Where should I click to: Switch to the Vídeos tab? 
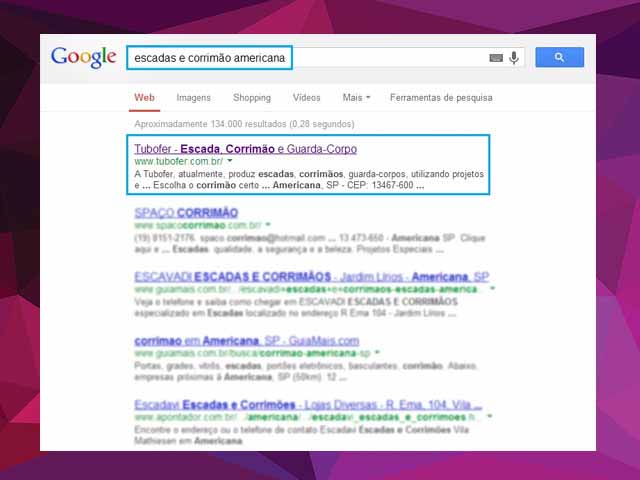[x=307, y=98]
